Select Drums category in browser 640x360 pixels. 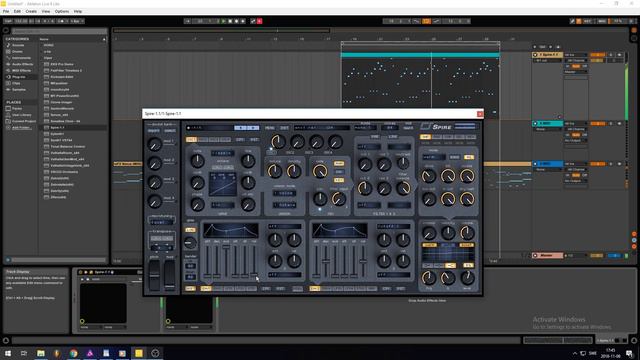coord(18,52)
